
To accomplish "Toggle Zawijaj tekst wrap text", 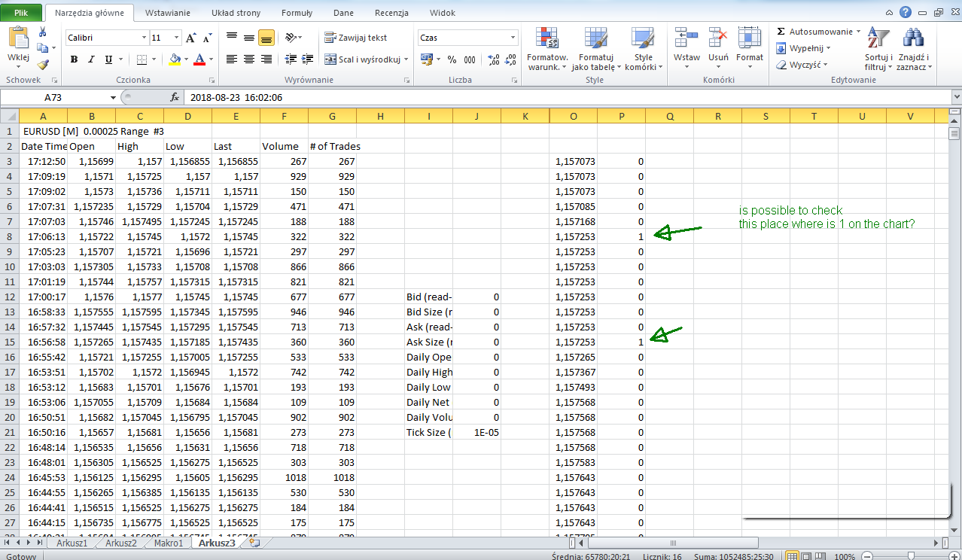I will tap(356, 38).
